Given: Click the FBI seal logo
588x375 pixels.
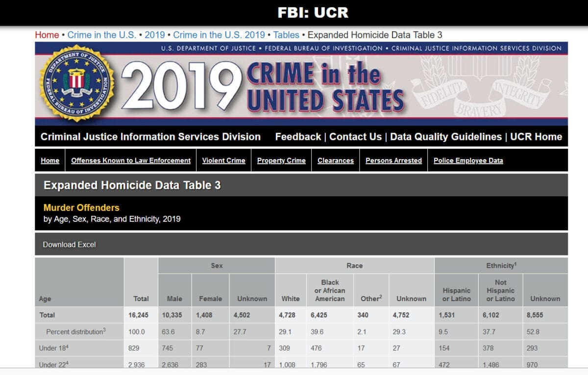Looking at the screenshot, I should click(x=77, y=83).
